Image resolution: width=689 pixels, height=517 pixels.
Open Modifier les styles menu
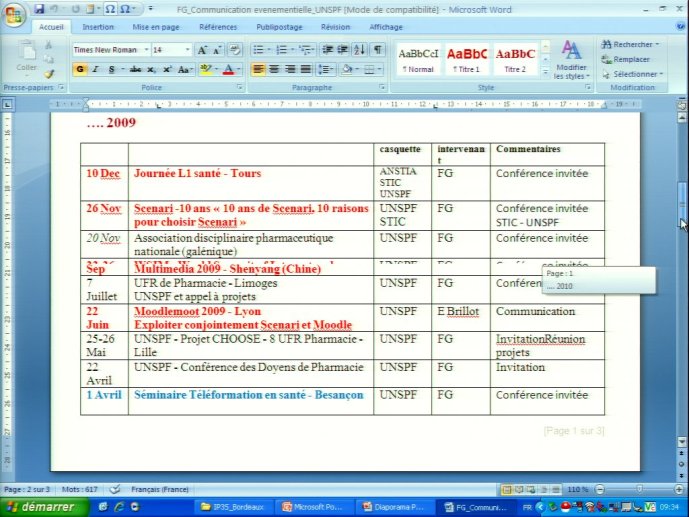(571, 59)
